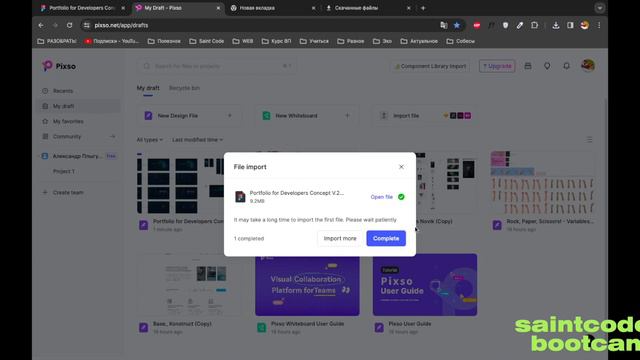Open Base_ Konstruct (Copy) file thumbnail
This screenshot has height=360, width=640.
tap(189, 284)
